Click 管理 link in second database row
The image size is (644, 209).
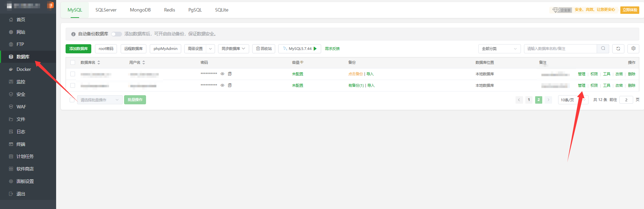pos(581,85)
